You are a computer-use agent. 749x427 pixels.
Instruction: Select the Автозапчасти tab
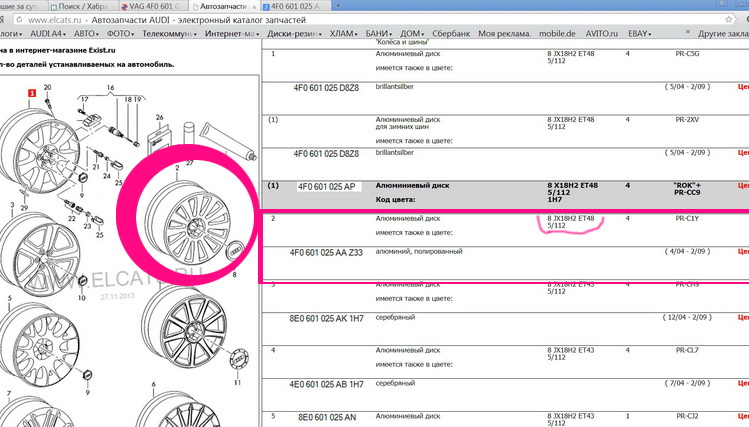pyautogui.click(x=224, y=7)
